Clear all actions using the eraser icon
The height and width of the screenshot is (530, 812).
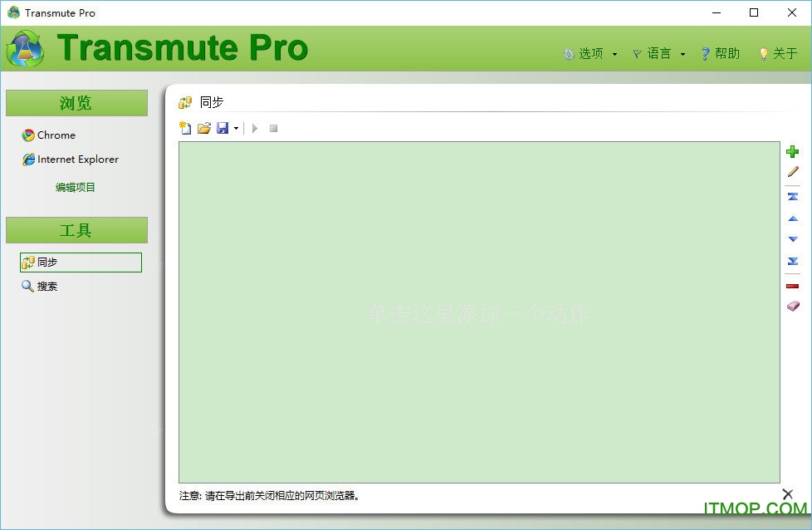tap(792, 306)
